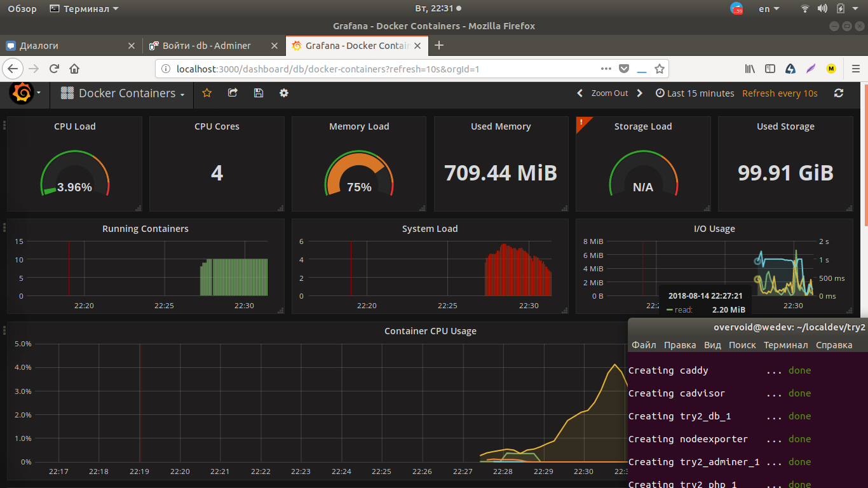Open page actions three-dot menu in address bar
Screen dimensions: 868x488
coord(606,69)
